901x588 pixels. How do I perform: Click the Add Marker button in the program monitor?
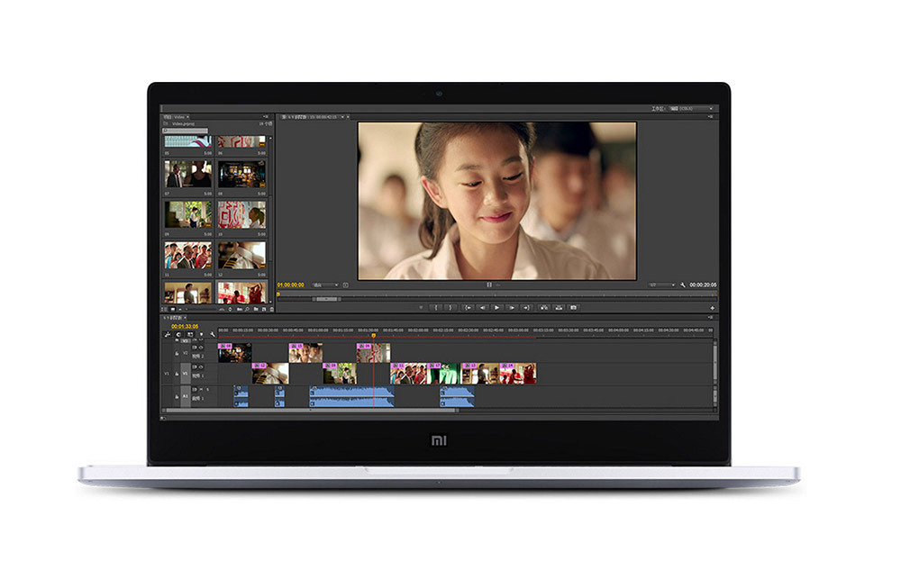[x=421, y=306]
